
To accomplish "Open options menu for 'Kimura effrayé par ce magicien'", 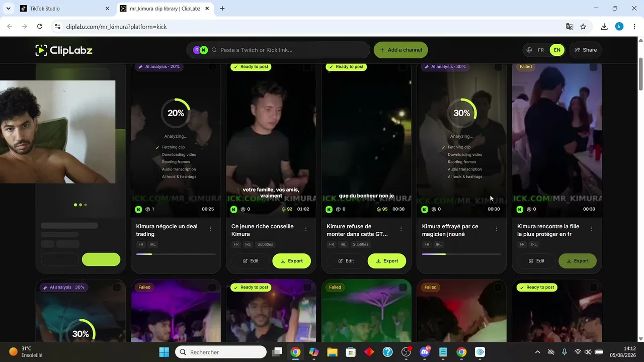I will (497, 229).
